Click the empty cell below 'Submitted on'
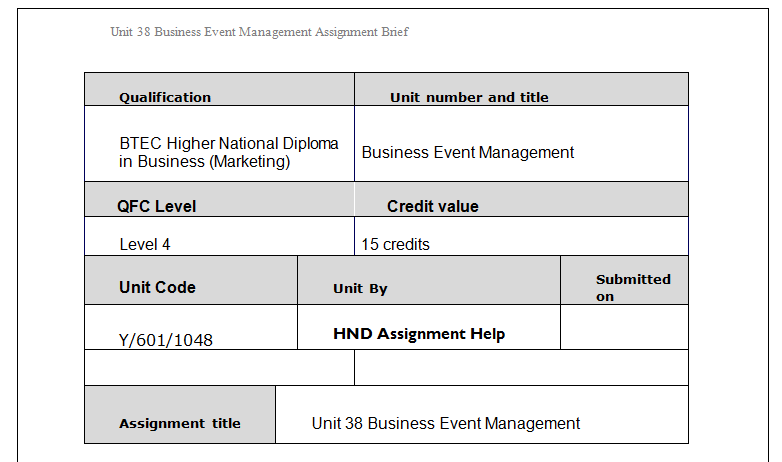Viewport: 782px width, 462px height. [624, 327]
